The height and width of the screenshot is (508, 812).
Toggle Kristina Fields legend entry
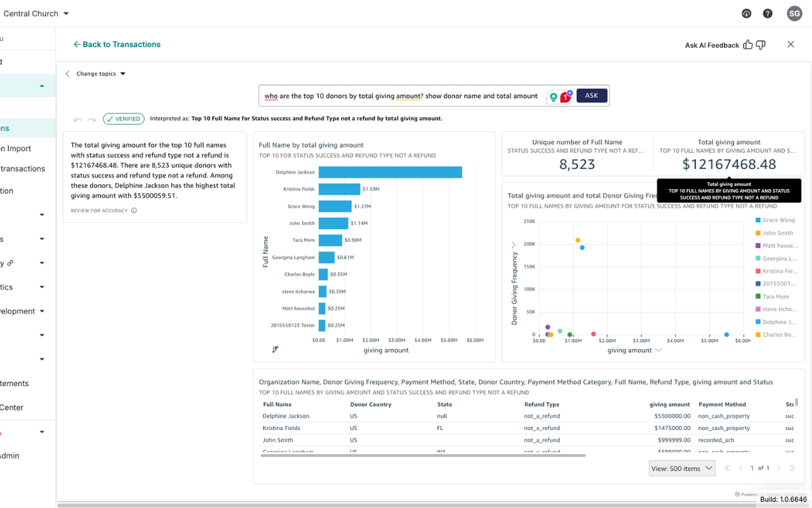(x=778, y=271)
